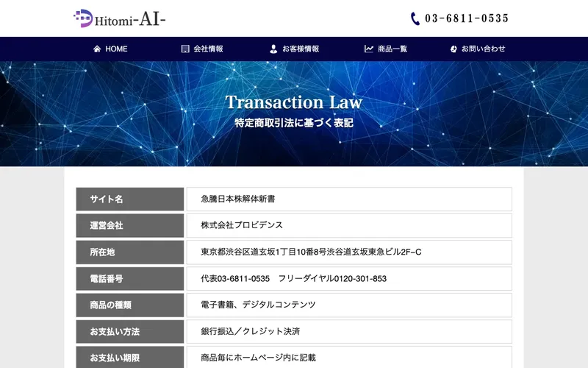Click the 運営会社 row label
588x368 pixels.
click(x=130, y=226)
